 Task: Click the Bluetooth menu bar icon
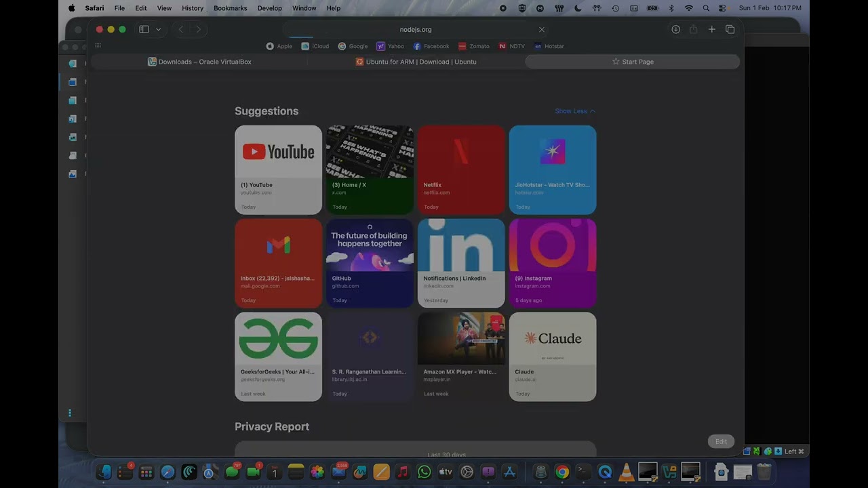pos(671,8)
